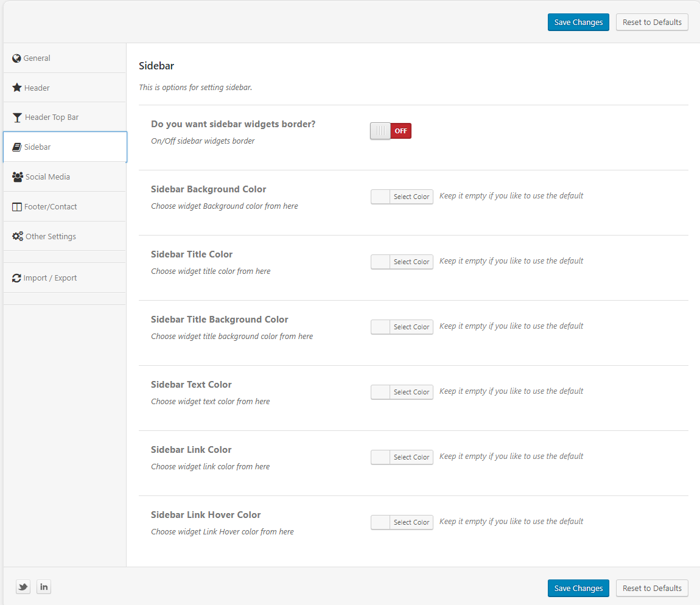
Task: Click the top Save Changes button
Action: (578, 23)
